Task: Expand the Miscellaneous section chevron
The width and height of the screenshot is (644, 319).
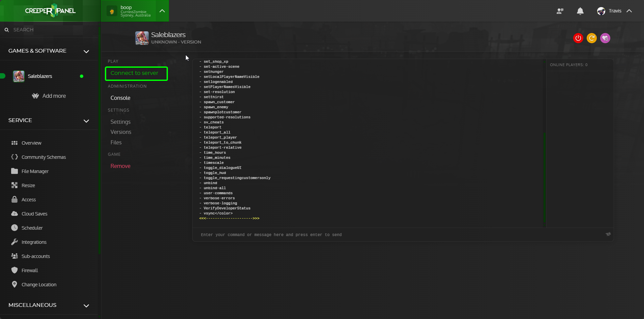Action: click(x=86, y=306)
